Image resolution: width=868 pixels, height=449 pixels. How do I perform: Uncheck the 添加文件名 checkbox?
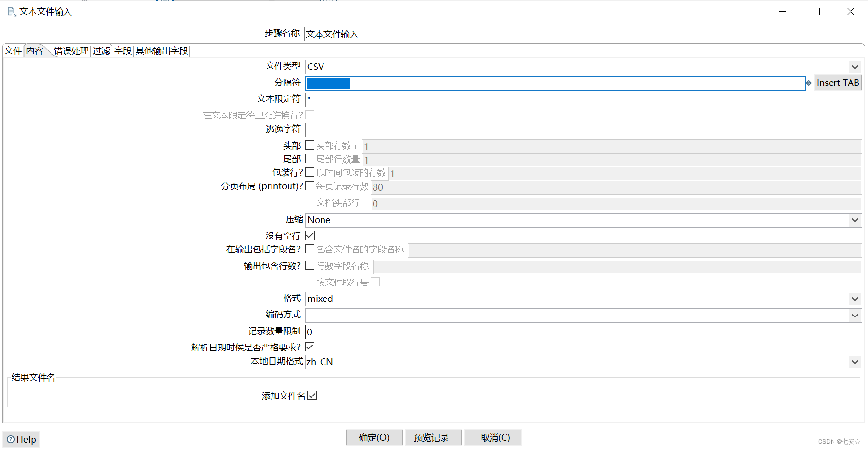point(312,395)
